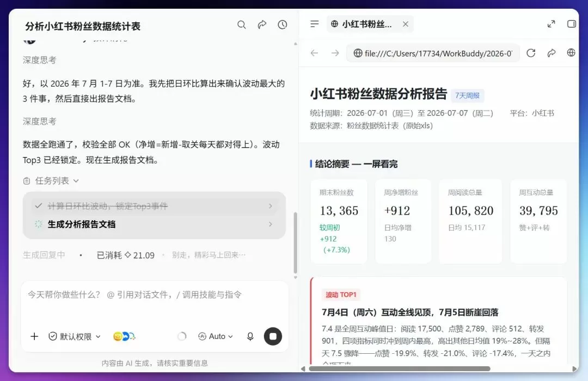The image size is (588, 381).
Task: Toggle the side panel layout icon
Action: pyautogui.click(x=571, y=24)
